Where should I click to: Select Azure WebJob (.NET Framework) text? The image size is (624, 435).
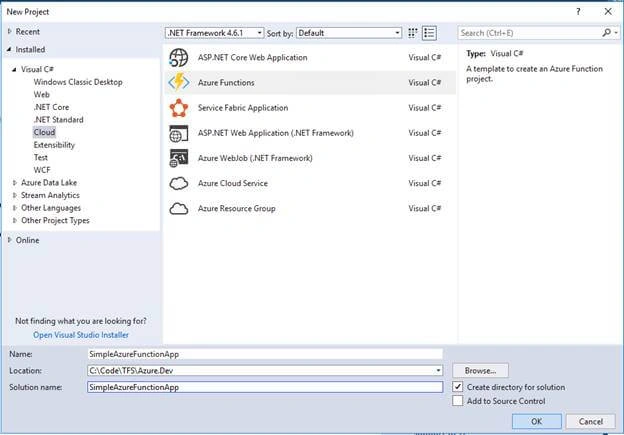pyautogui.click(x=255, y=158)
